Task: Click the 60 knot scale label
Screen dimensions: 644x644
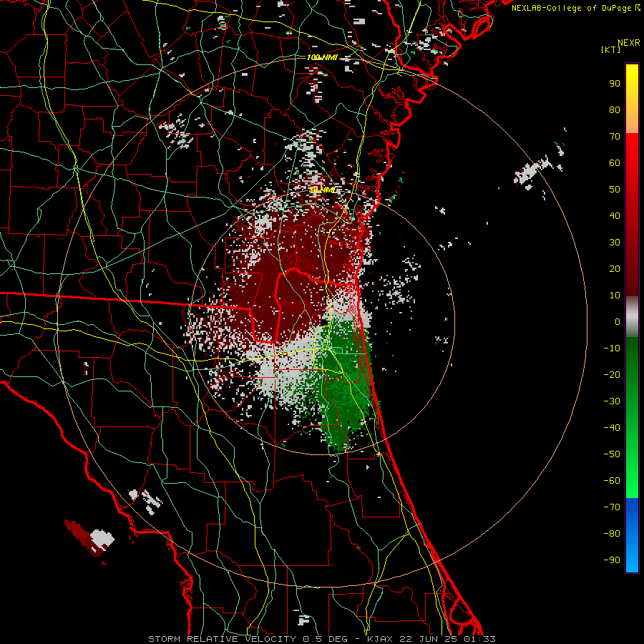Action: click(x=615, y=162)
